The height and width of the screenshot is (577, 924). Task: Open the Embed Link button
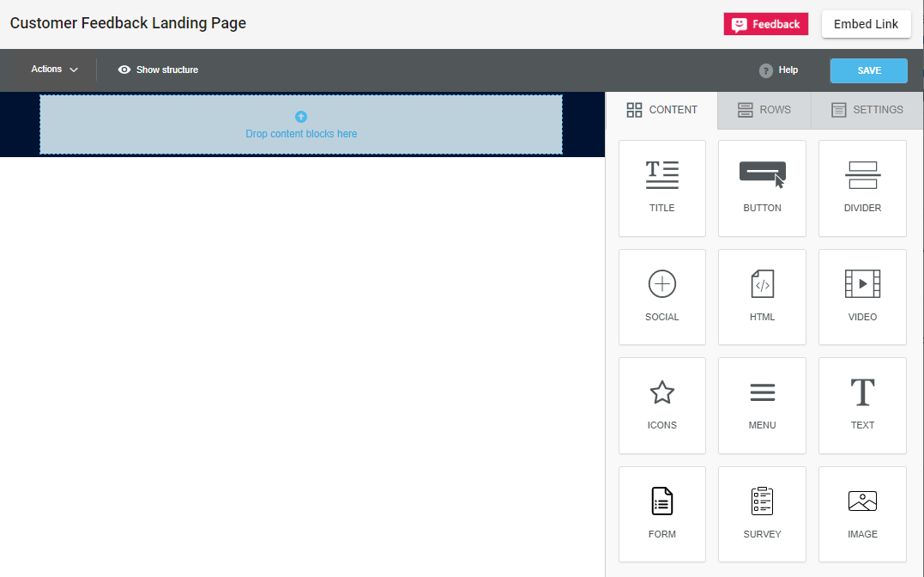pyautogui.click(x=866, y=24)
